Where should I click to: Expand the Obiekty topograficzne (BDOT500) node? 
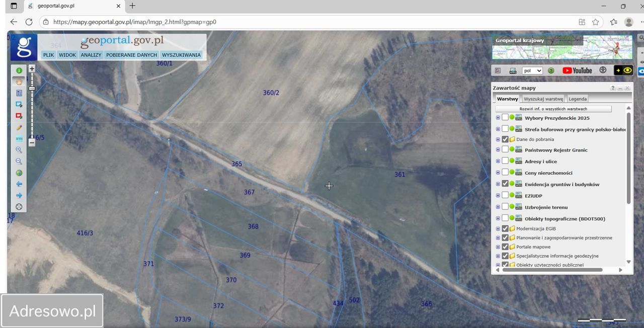498,218
